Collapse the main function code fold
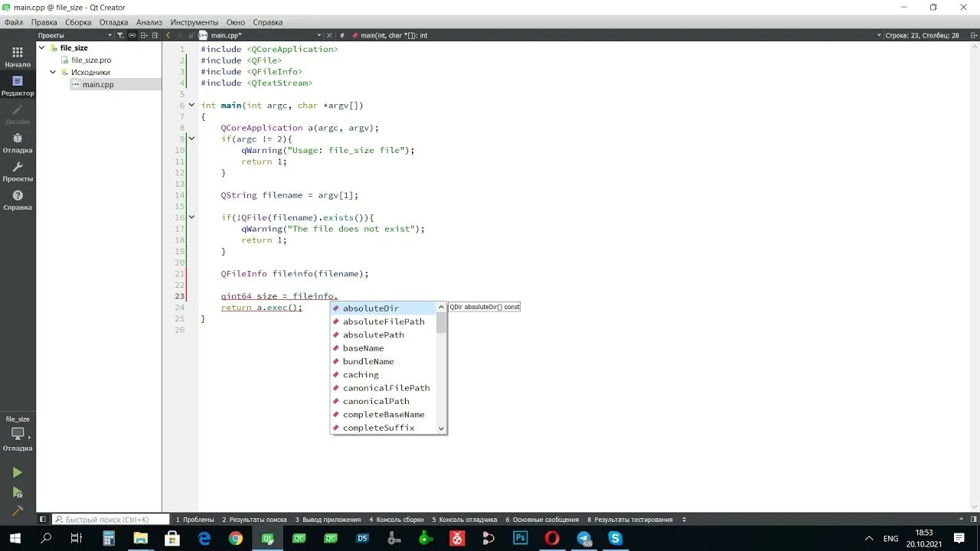 [191, 106]
